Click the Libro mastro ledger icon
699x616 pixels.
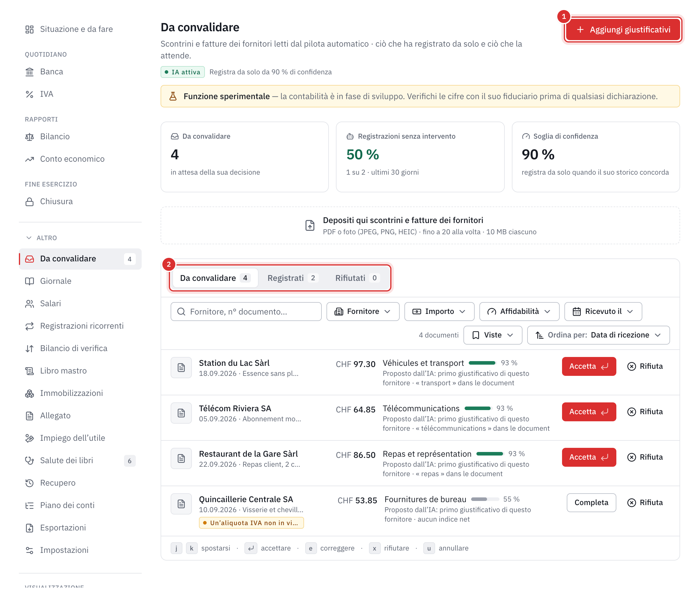coord(30,371)
